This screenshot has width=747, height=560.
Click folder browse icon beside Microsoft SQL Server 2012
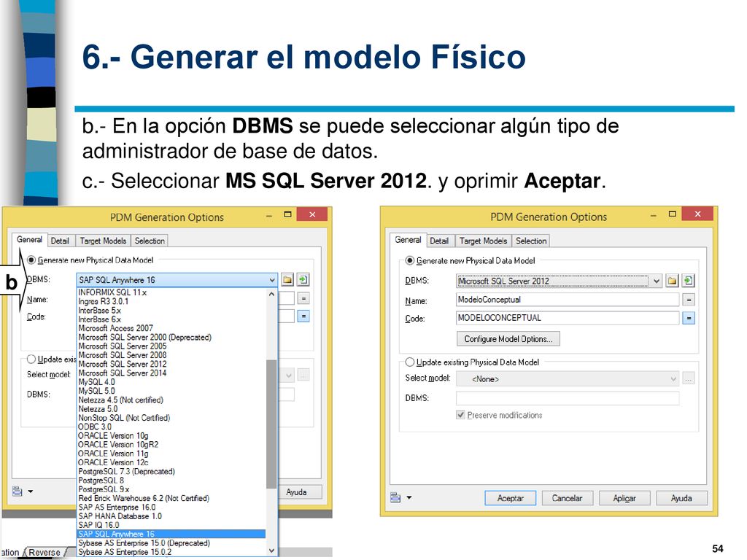click(x=672, y=281)
